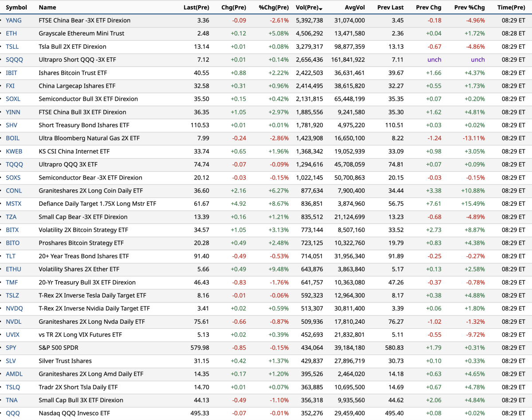Open the YANG symbol link
The width and height of the screenshot is (532, 420).
tap(13, 20)
